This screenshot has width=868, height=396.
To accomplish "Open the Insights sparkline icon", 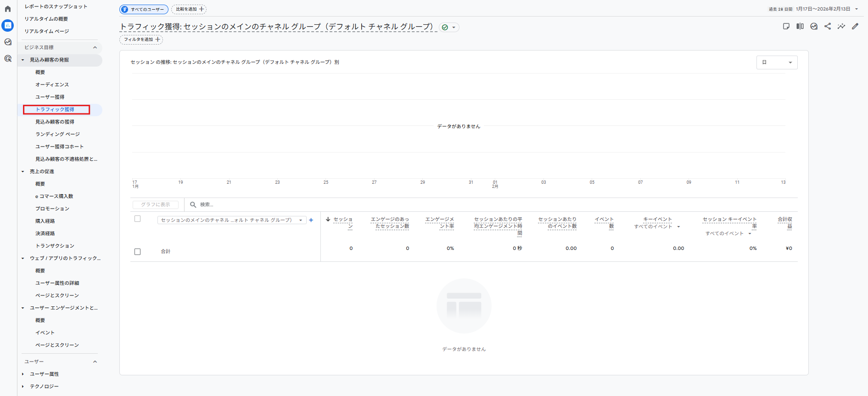I will pos(841,27).
